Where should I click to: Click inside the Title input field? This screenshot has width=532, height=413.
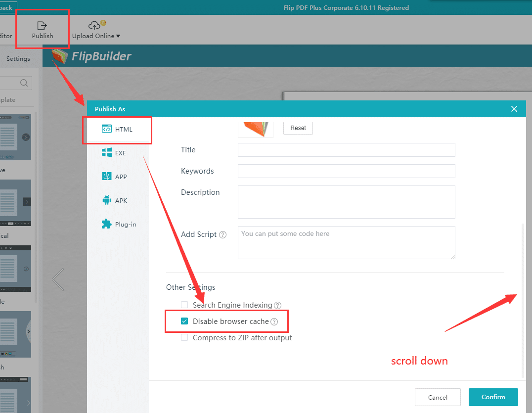[346, 150]
